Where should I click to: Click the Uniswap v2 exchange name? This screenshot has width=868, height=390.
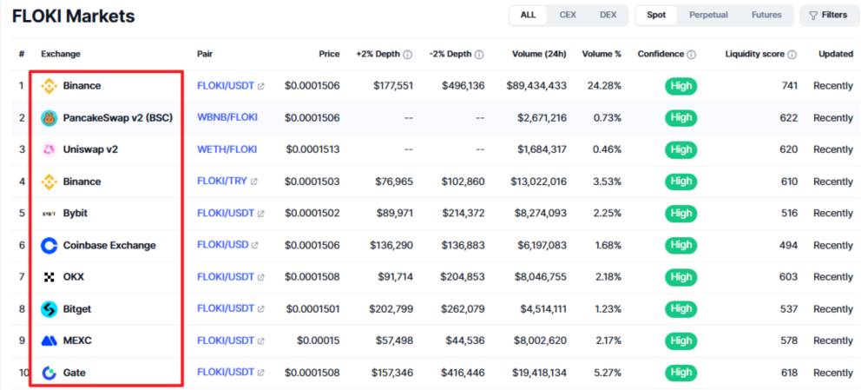click(90, 149)
